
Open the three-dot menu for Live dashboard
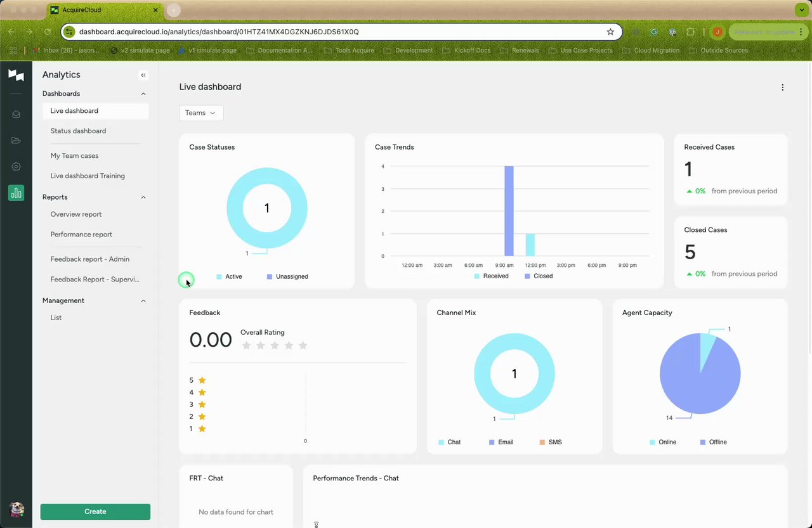click(x=782, y=87)
